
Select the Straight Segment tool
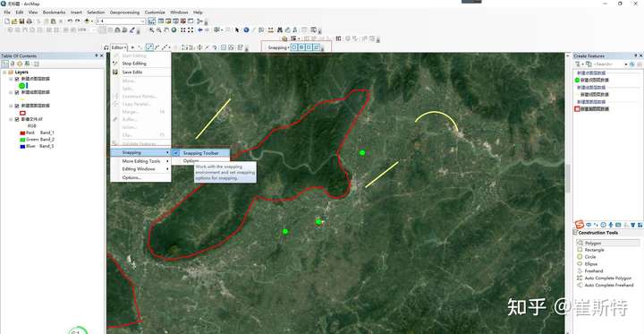[149, 47]
